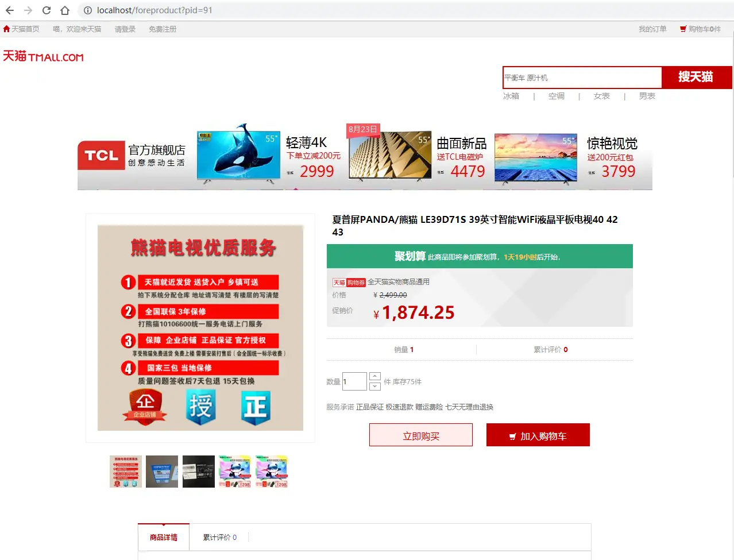Switch to the 商品详情 tab

164,537
